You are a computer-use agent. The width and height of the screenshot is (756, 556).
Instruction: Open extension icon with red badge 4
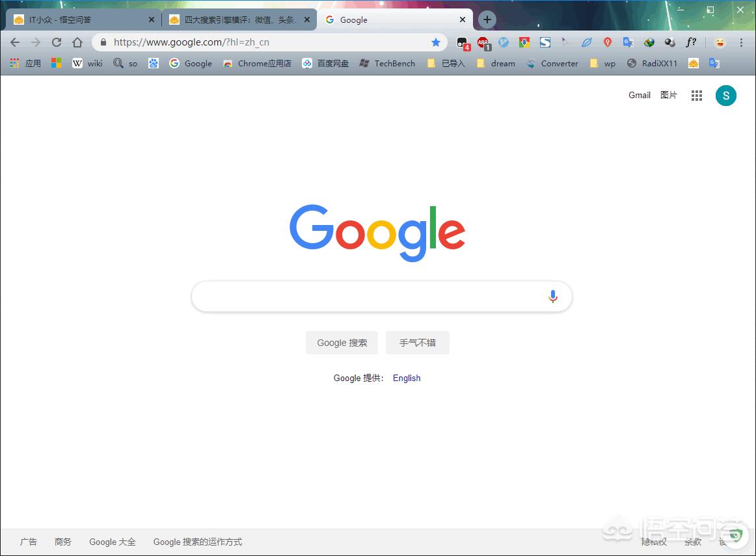coord(463,44)
